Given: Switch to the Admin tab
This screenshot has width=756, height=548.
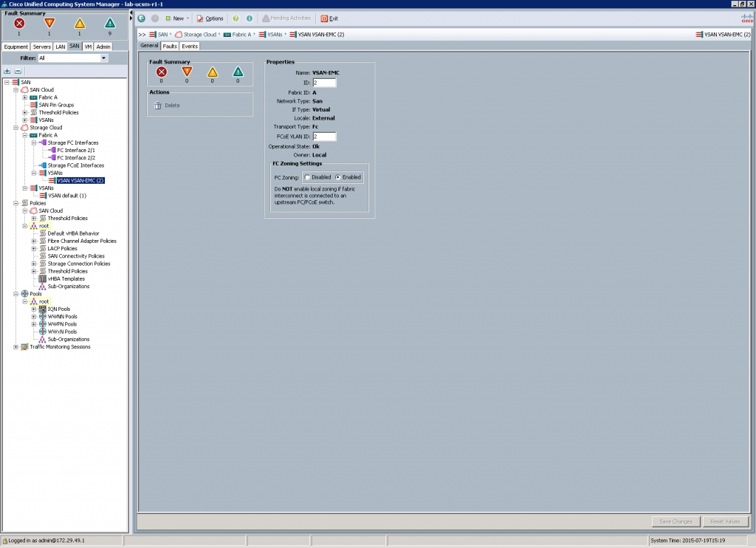Looking at the screenshot, I should [x=103, y=47].
